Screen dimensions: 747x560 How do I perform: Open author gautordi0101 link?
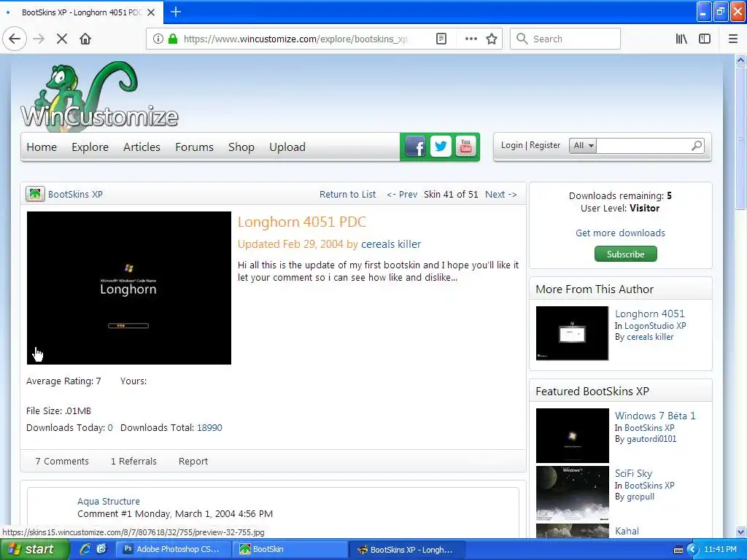(651, 438)
